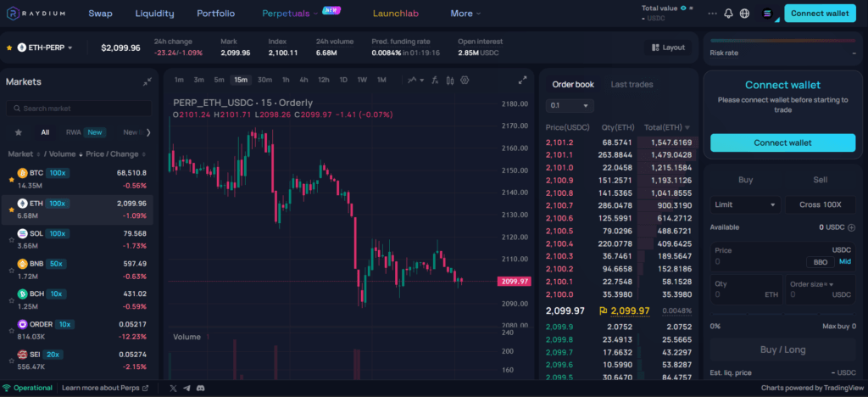Click the X (Twitter) icon in footer

173,389
